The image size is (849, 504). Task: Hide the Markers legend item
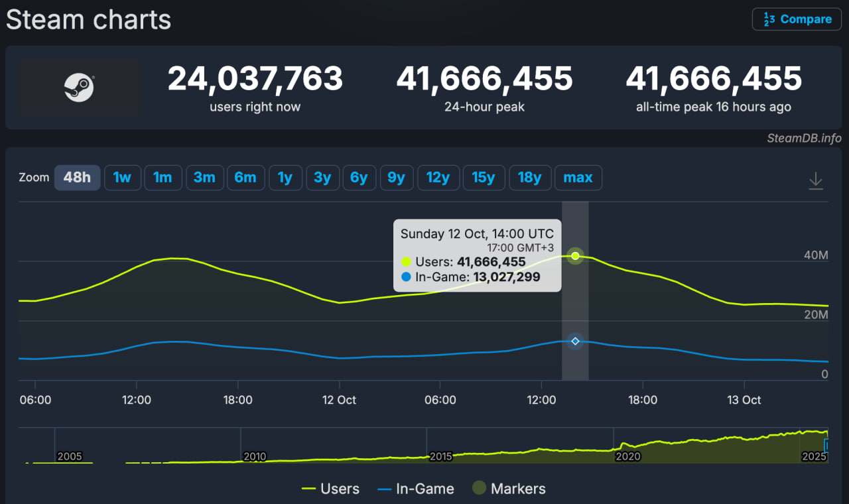(509, 489)
